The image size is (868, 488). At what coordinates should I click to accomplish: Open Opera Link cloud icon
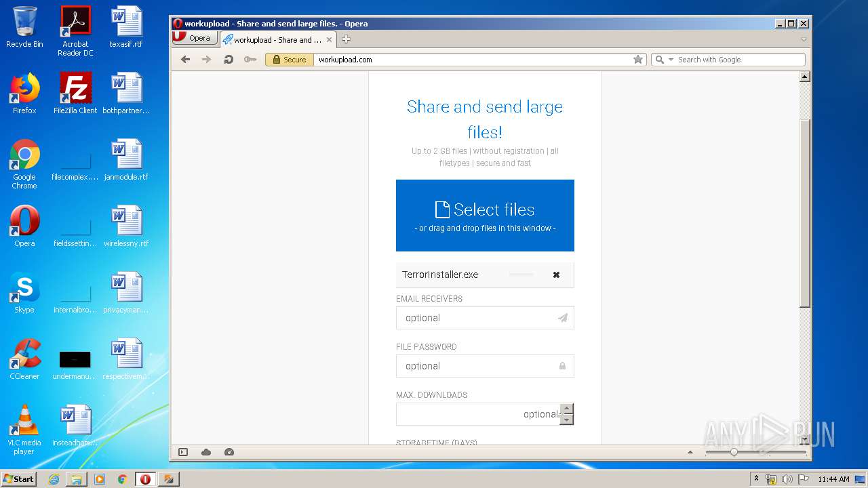206,452
